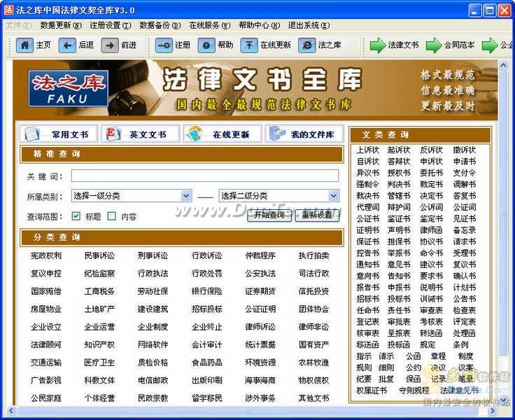Screen dimensions: 515x420
Task: Go forward with the 前进 arrow icon
Action: pyautogui.click(x=110, y=45)
